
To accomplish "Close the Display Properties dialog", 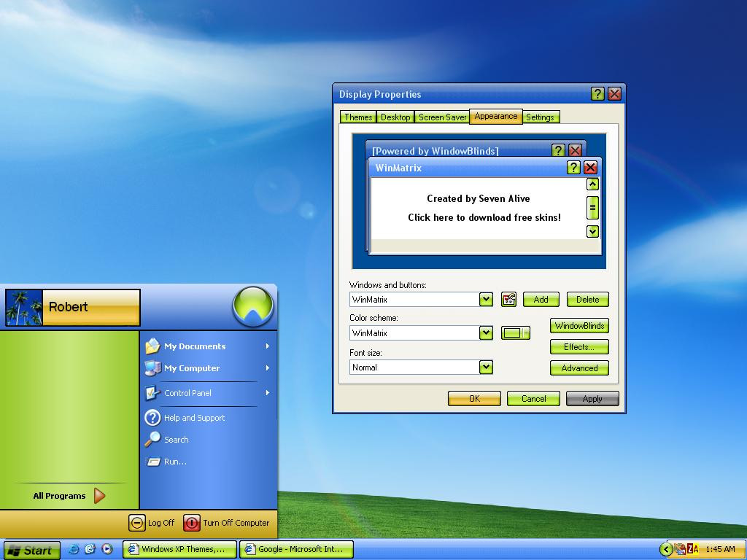I will 614,94.
